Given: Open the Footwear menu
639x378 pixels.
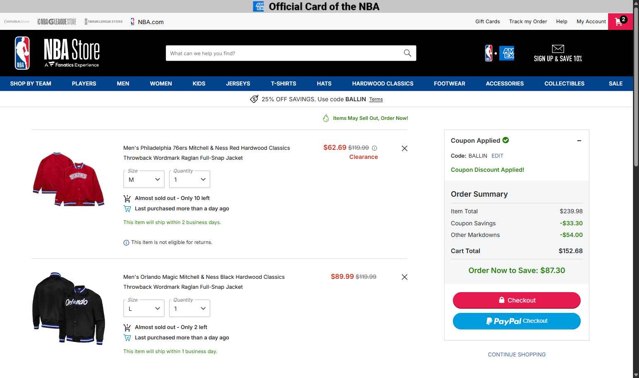Looking at the screenshot, I should coord(450,84).
